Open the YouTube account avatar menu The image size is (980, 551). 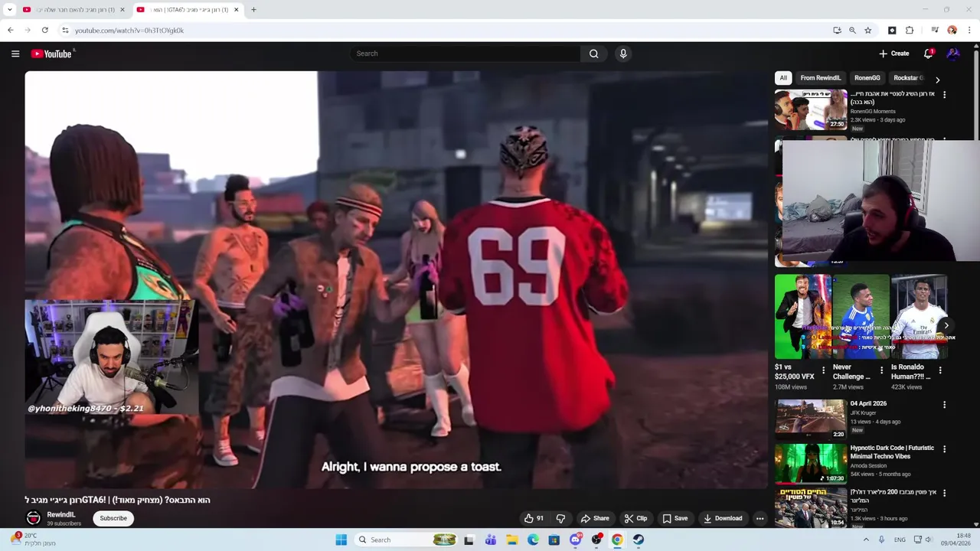pyautogui.click(x=953, y=54)
